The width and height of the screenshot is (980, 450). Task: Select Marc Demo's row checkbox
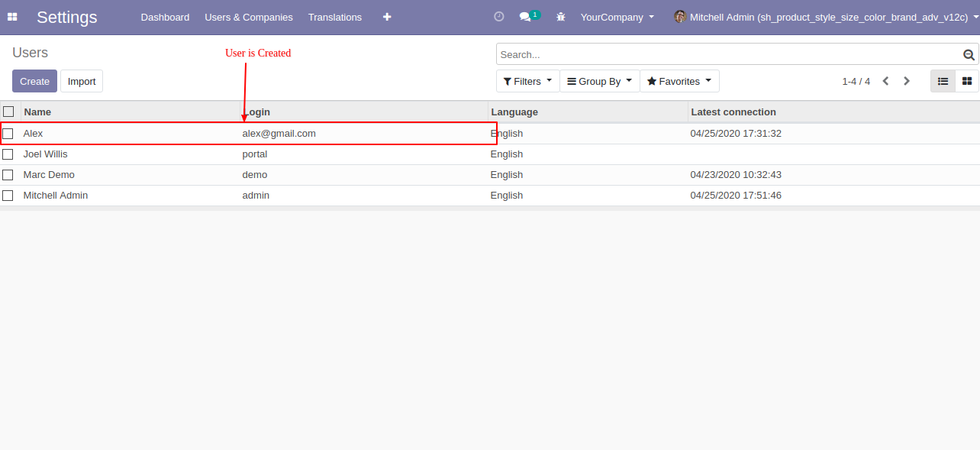click(8, 175)
